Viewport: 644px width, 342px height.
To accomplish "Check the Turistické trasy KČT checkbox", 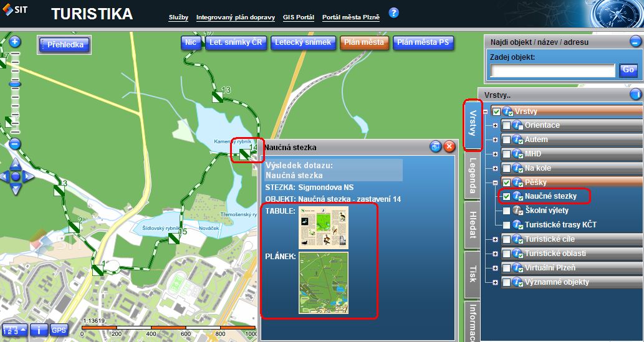I will coord(507,225).
